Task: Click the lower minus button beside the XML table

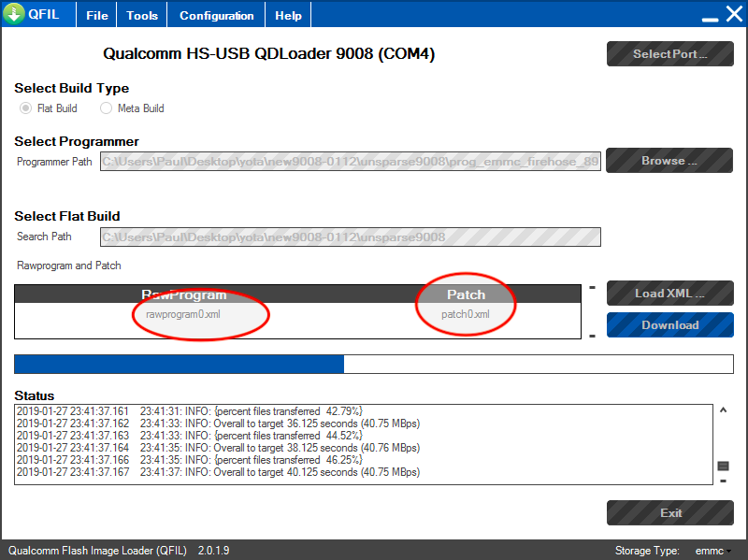Action: click(x=593, y=337)
